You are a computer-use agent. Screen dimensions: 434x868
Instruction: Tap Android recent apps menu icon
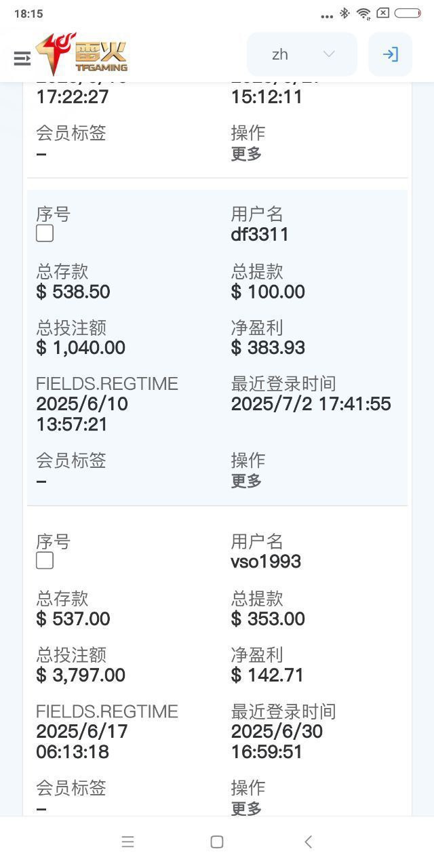coord(127,842)
